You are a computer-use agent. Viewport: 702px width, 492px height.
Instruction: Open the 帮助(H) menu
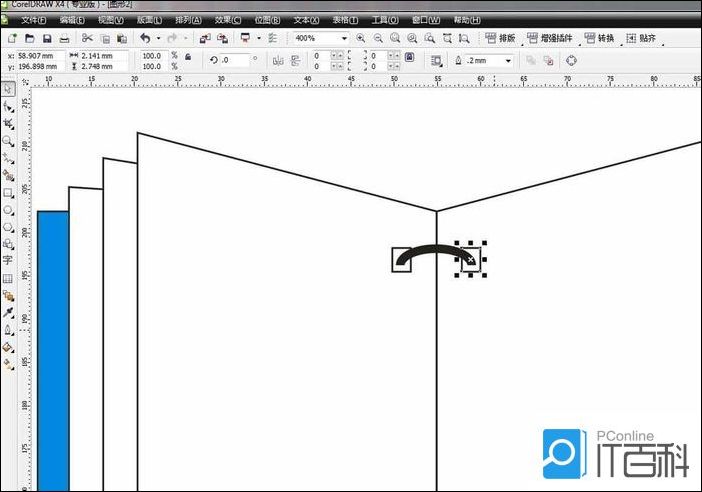click(467, 20)
